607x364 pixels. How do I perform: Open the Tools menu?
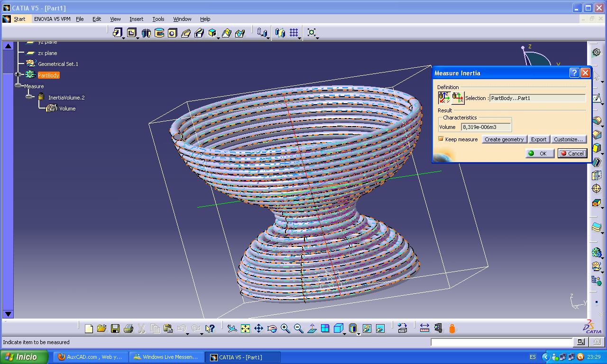[x=158, y=19]
